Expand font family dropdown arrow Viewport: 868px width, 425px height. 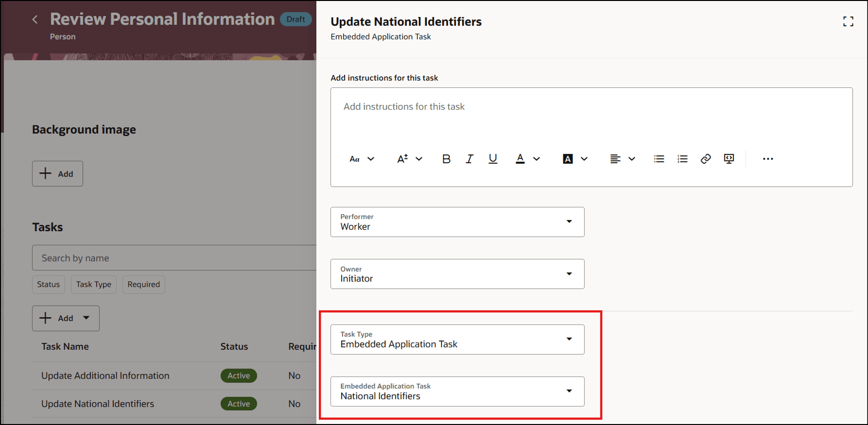coord(371,159)
